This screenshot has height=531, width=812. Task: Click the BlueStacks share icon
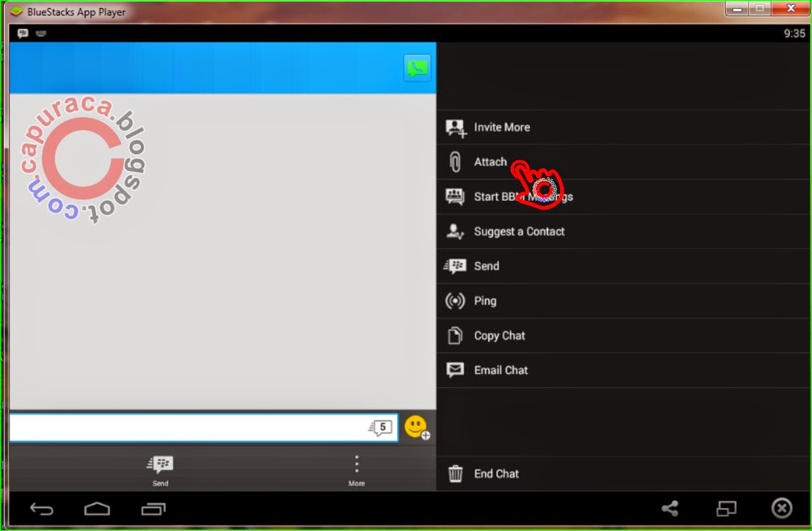click(x=669, y=509)
